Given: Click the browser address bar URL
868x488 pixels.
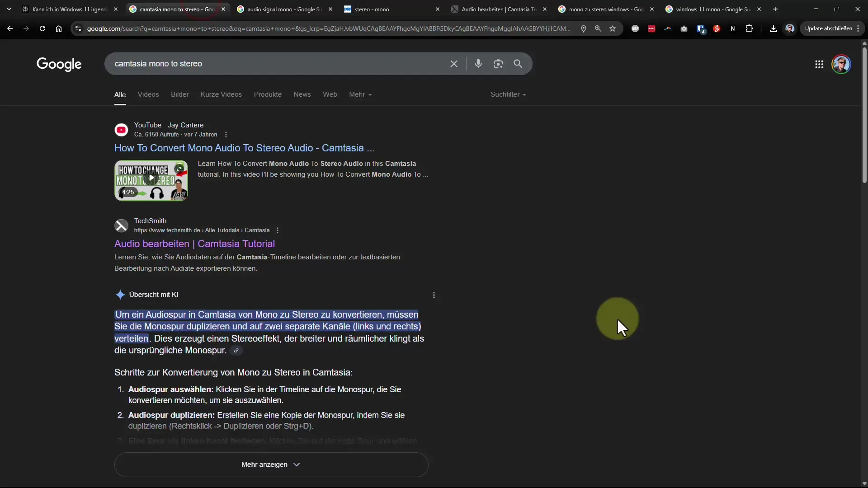Looking at the screenshot, I should [x=329, y=28].
